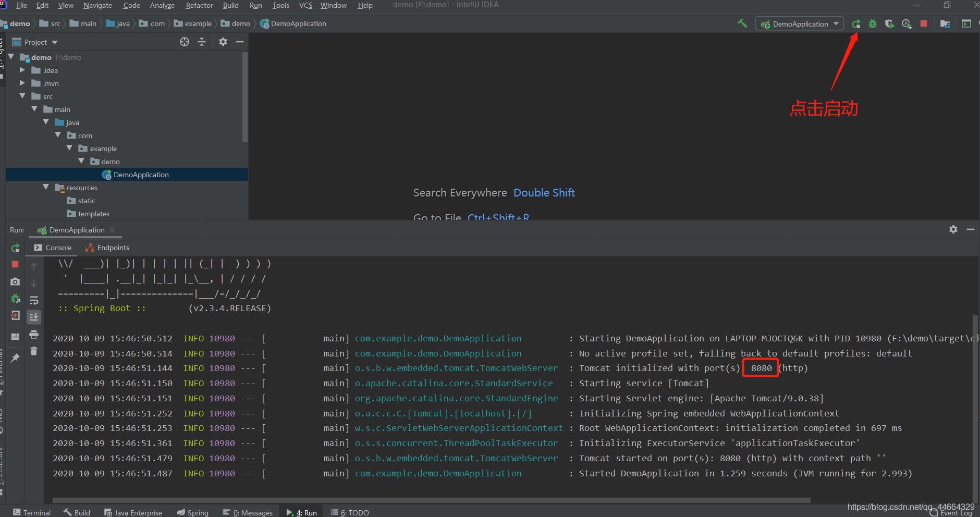
Task: Hide the Project panel with the minus icon
Action: pyautogui.click(x=240, y=42)
